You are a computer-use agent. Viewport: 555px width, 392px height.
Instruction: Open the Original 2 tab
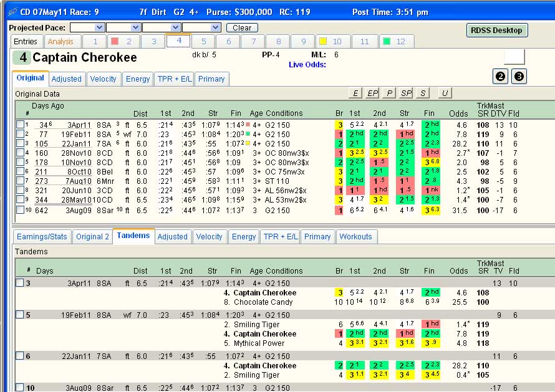92,237
